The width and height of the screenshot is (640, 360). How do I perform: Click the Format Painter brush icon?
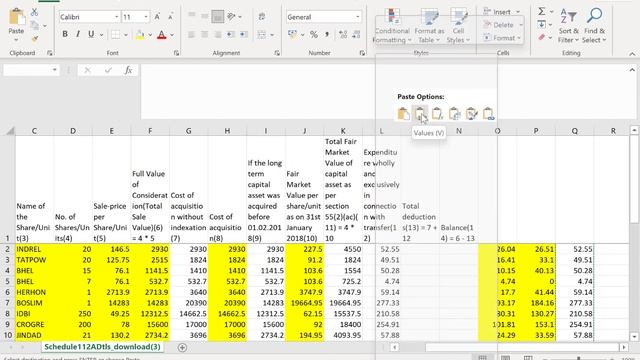coord(35,39)
